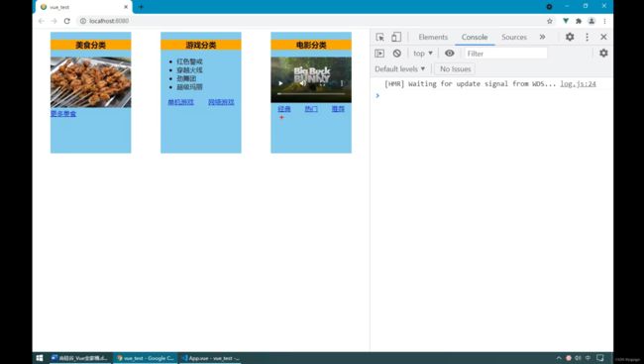Click the 穿越火线 list item
The image size is (644, 364).
point(190,70)
